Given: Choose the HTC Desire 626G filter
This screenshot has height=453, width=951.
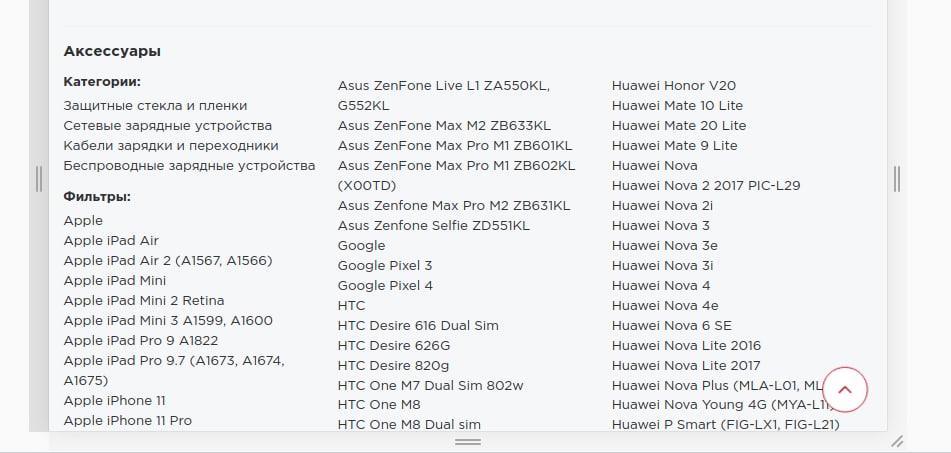Looking at the screenshot, I should point(394,346).
